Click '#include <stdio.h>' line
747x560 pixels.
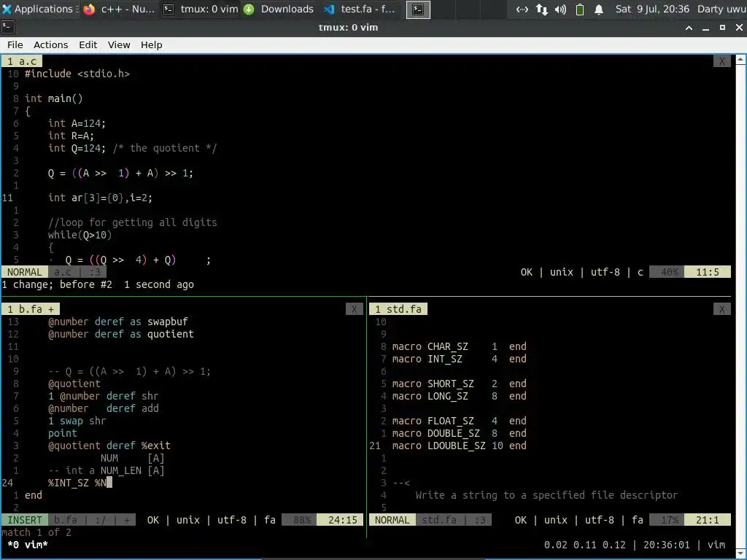(77, 74)
